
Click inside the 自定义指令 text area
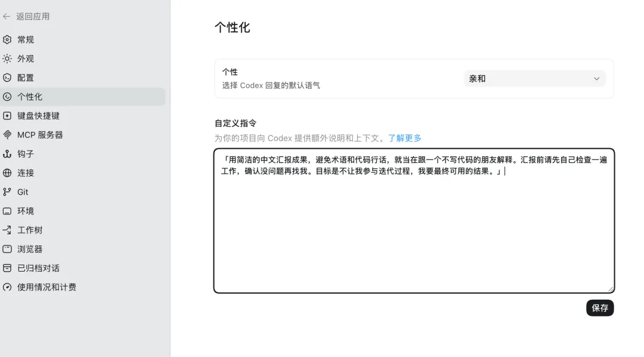point(414,221)
